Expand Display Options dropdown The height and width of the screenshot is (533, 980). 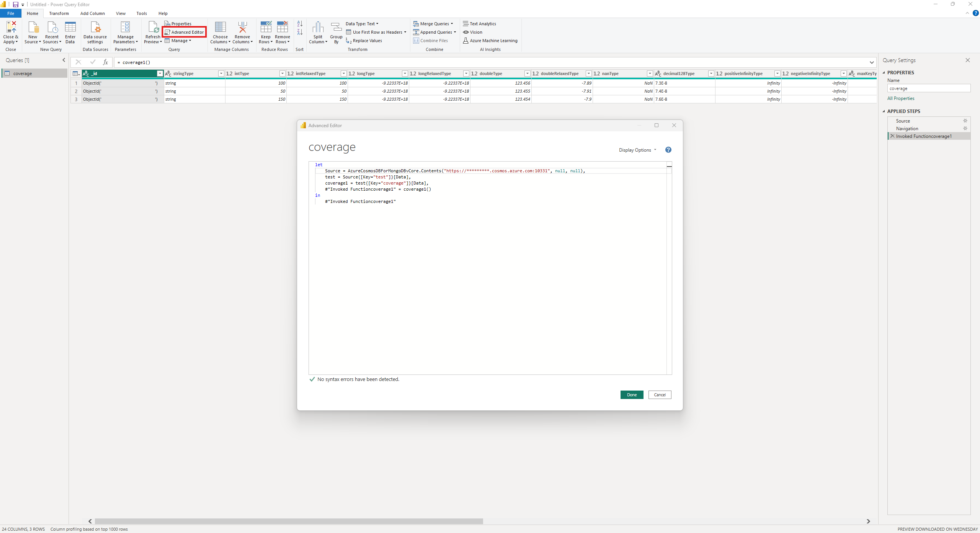pos(637,150)
